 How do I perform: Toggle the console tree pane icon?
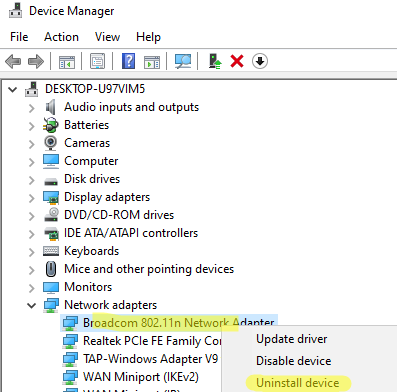[67, 61]
